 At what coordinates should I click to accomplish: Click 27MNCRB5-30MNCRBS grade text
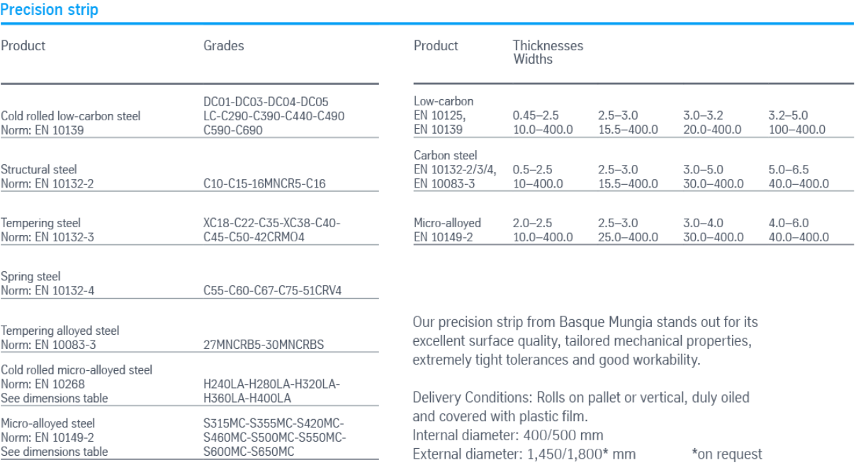264,345
